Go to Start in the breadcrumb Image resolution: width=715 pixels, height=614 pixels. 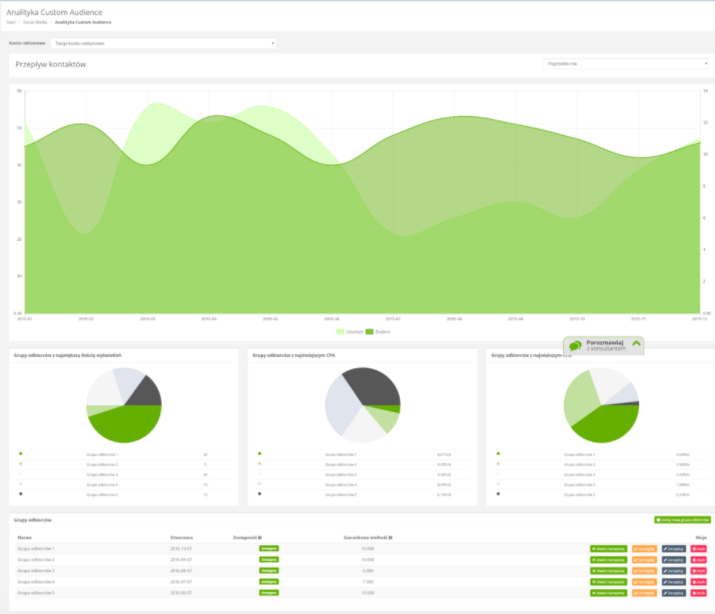[10, 21]
